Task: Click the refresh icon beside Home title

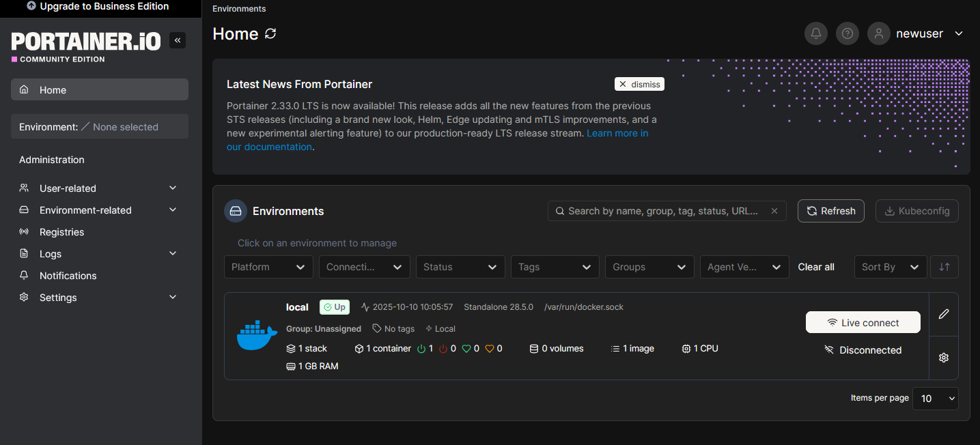Action: coord(270,33)
